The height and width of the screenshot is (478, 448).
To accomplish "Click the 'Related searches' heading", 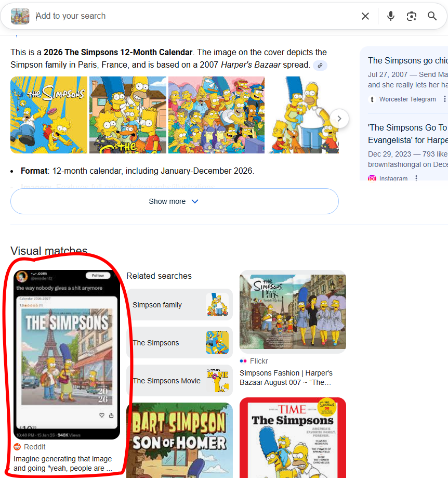I will coord(159,276).
